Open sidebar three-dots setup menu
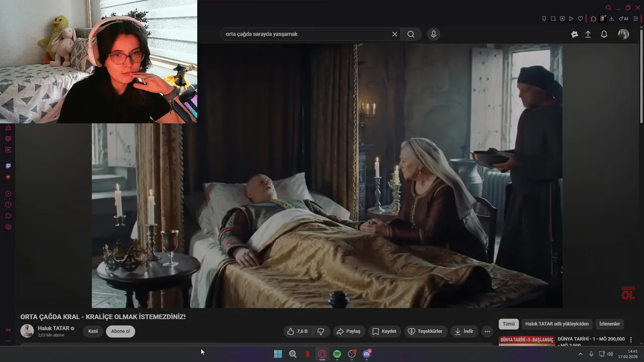644x362 pixels. (x=8, y=341)
